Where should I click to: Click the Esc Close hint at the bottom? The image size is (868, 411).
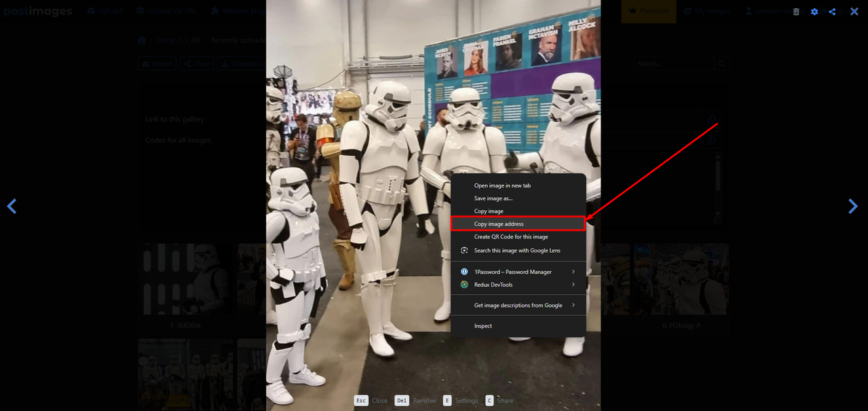[371, 400]
